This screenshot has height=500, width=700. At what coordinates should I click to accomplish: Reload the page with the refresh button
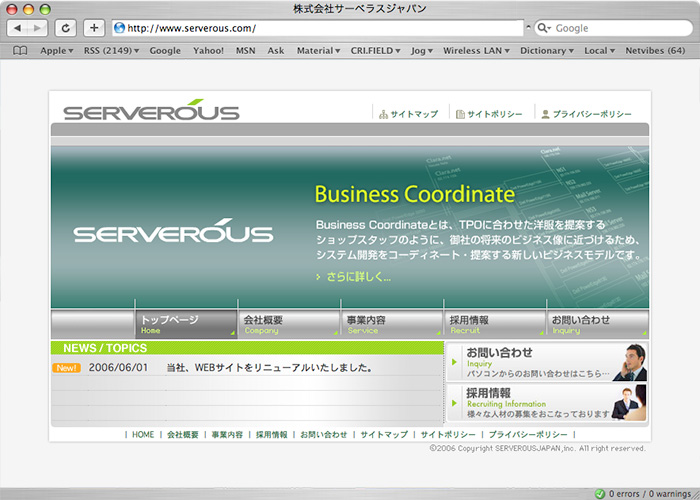66,28
